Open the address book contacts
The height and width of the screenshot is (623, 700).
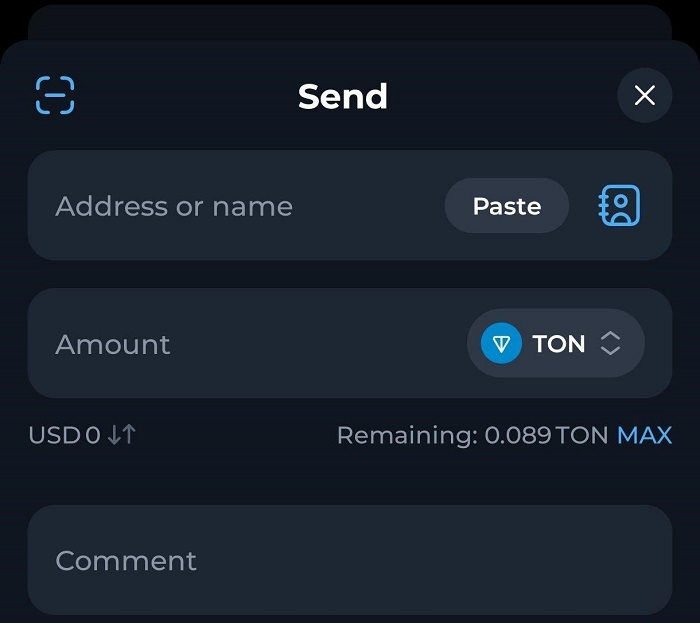pyautogui.click(x=619, y=206)
